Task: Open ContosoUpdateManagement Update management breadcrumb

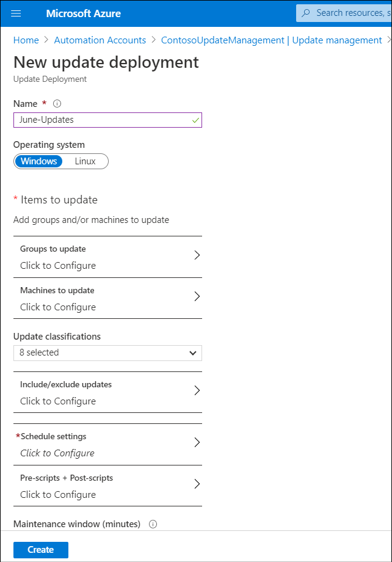Action: click(x=271, y=40)
